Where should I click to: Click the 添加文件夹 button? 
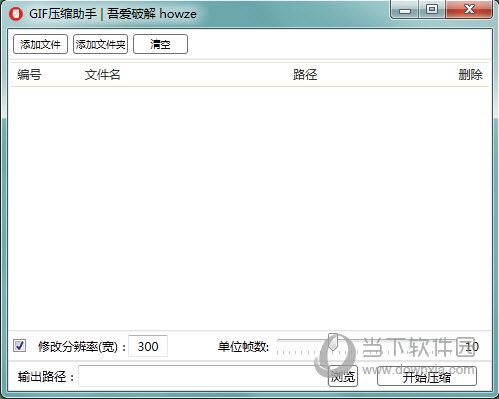pos(100,44)
